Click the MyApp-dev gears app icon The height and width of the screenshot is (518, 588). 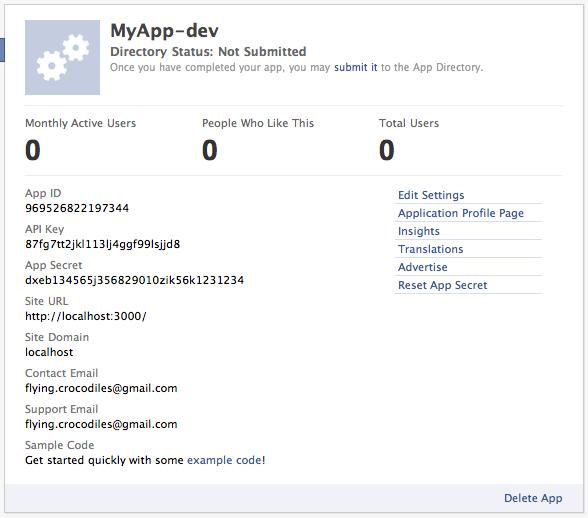(x=62, y=57)
